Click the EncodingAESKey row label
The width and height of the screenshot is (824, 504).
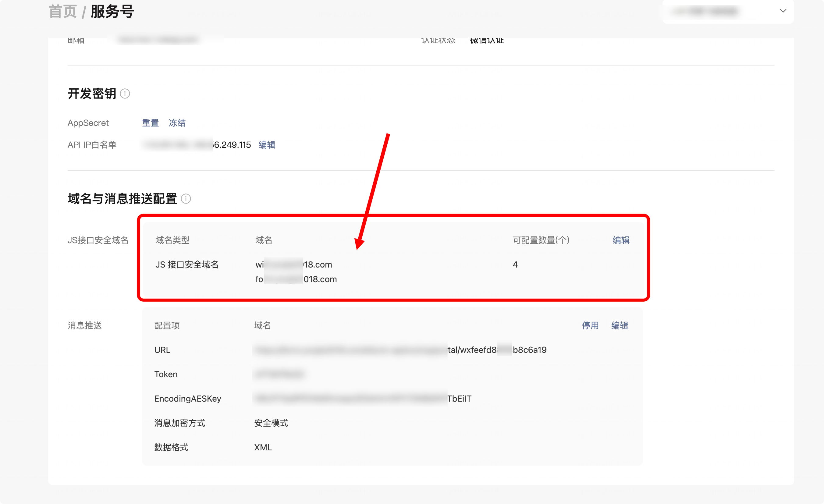pyautogui.click(x=188, y=399)
